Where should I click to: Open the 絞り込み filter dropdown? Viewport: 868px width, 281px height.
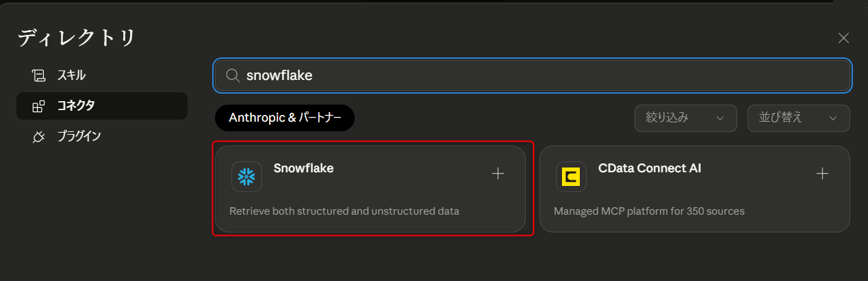pyautogui.click(x=685, y=118)
